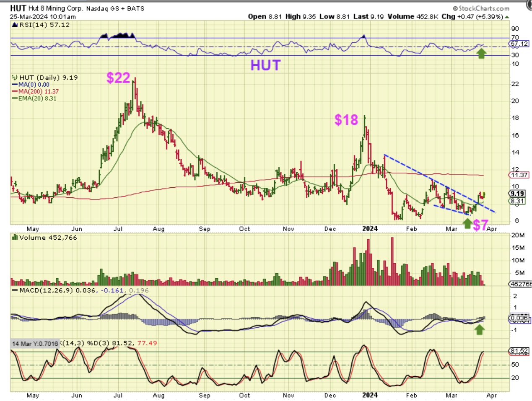Select the HUT (Daily) 9.19 legend label
The image size is (532, 401).
pos(48,78)
